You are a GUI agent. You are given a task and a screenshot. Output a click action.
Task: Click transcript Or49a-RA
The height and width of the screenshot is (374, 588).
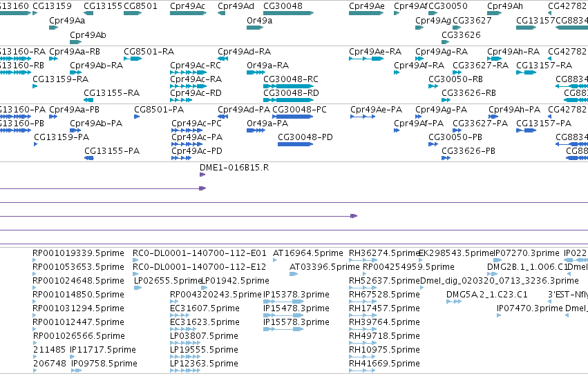point(256,72)
